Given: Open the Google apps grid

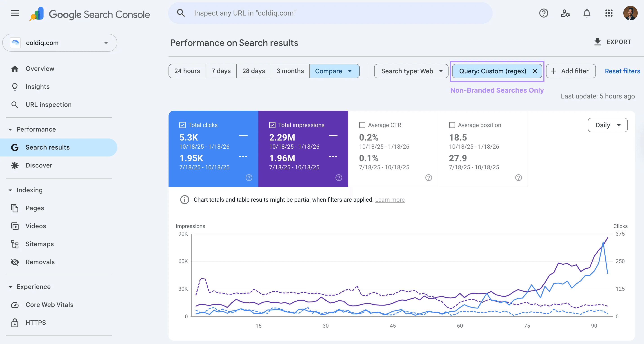Looking at the screenshot, I should (x=609, y=13).
